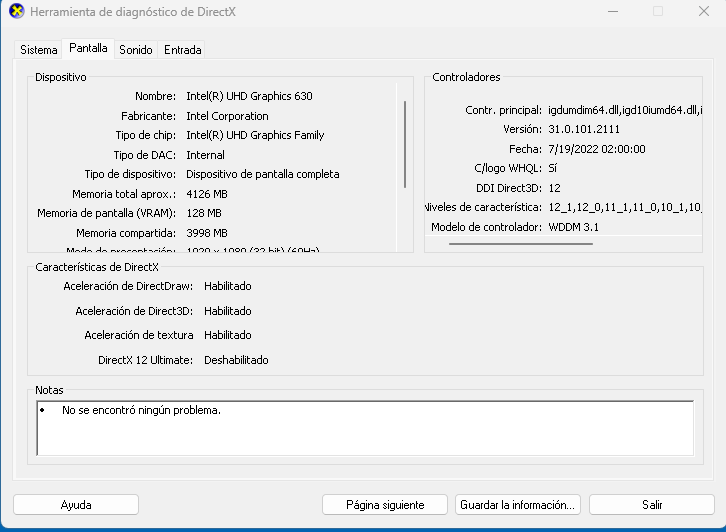Go to the Entrada tab

tap(182, 50)
